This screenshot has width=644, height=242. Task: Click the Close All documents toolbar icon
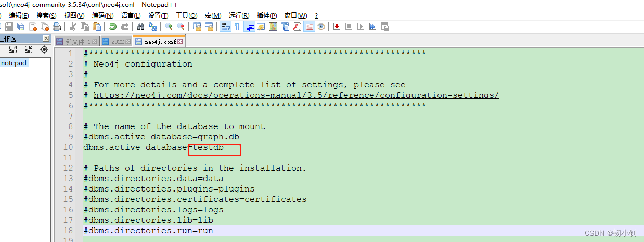(45, 26)
